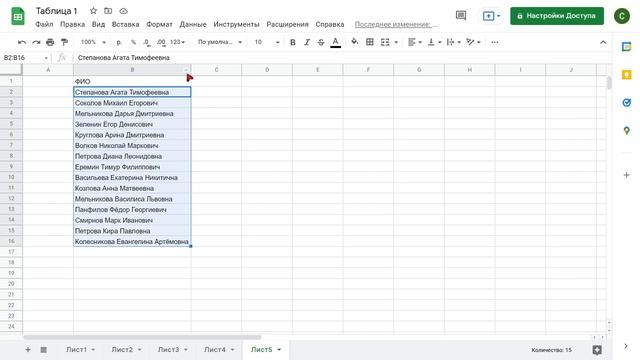Get add-ons plus icon in side panel
This screenshot has width=640, height=360.
click(x=627, y=175)
